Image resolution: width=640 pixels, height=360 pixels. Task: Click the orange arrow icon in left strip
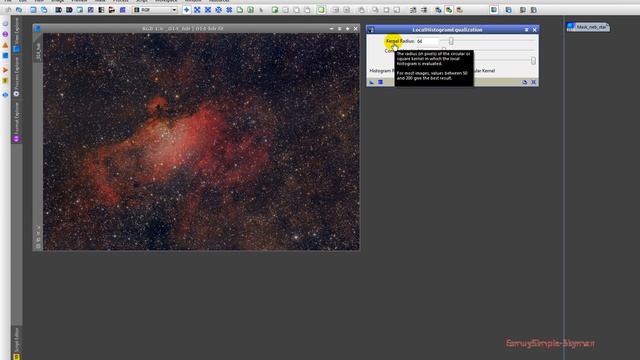(x=5, y=70)
